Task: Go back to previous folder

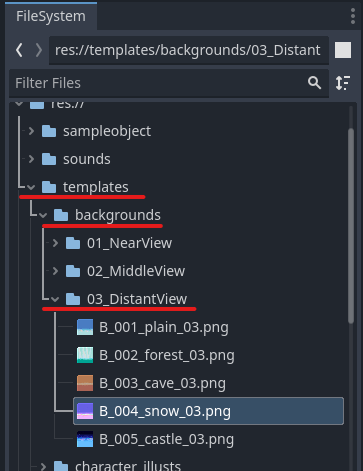Action: pos(19,50)
